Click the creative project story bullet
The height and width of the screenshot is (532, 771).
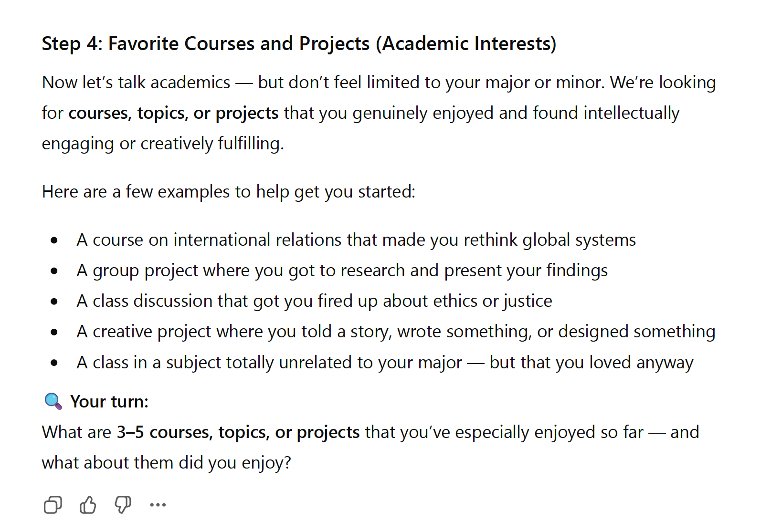pyautogui.click(x=396, y=332)
